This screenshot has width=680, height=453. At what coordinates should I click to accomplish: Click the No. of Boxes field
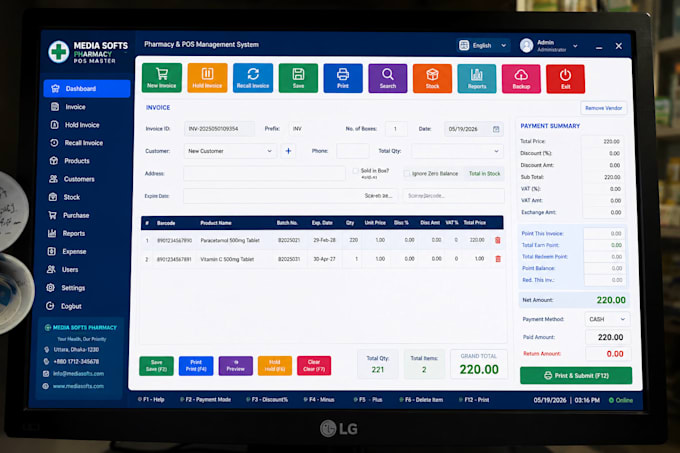(x=396, y=129)
